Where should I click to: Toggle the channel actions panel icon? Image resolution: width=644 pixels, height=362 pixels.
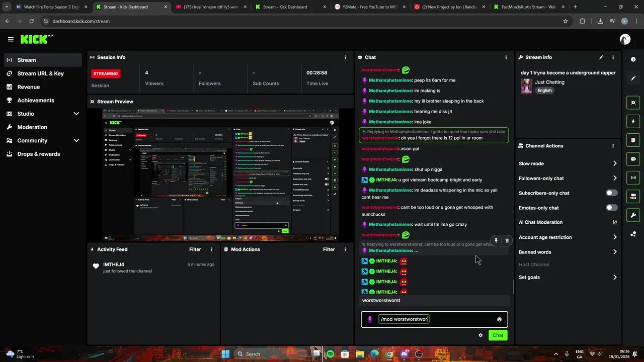click(633, 196)
